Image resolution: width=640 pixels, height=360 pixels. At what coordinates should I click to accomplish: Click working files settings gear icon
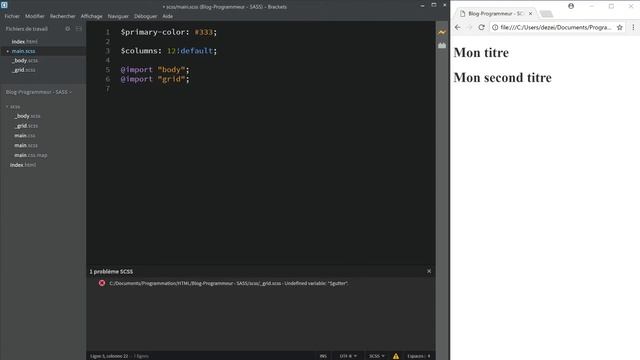(68, 29)
